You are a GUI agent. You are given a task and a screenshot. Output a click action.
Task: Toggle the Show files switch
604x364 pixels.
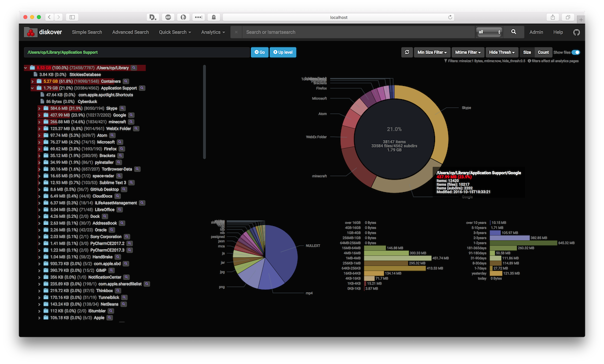[x=576, y=53]
